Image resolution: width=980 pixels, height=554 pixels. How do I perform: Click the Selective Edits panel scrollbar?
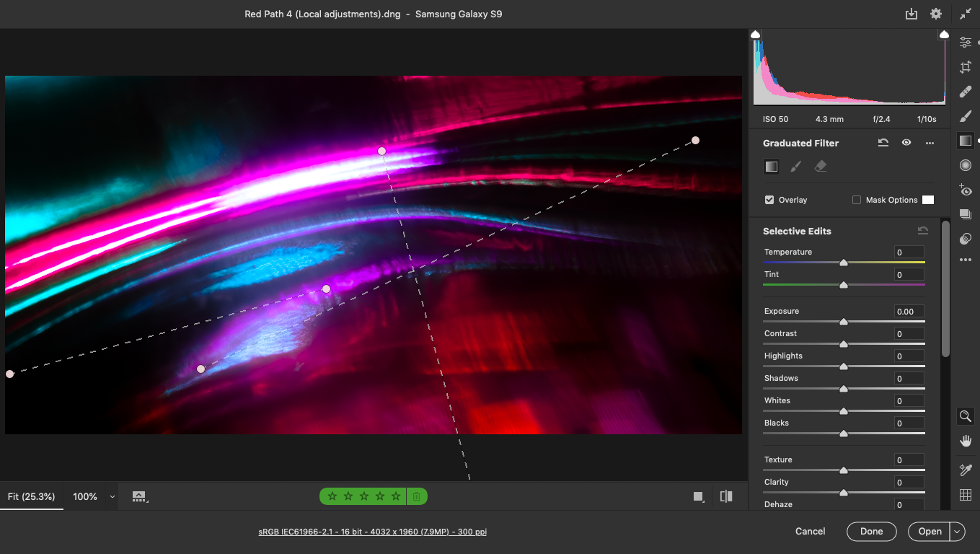pos(945,289)
